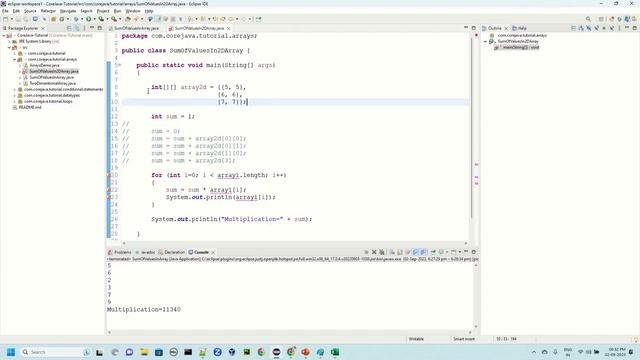This screenshot has width=640, height=360.
Task: Open the PowerPoint icon on taskbar
Action: pos(306,352)
